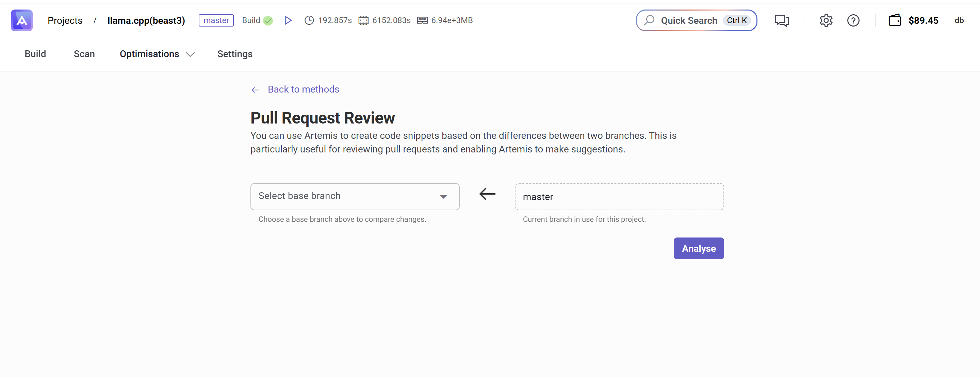The image size is (980, 377).
Task: Open the settings gear icon
Action: pyautogui.click(x=826, y=20)
